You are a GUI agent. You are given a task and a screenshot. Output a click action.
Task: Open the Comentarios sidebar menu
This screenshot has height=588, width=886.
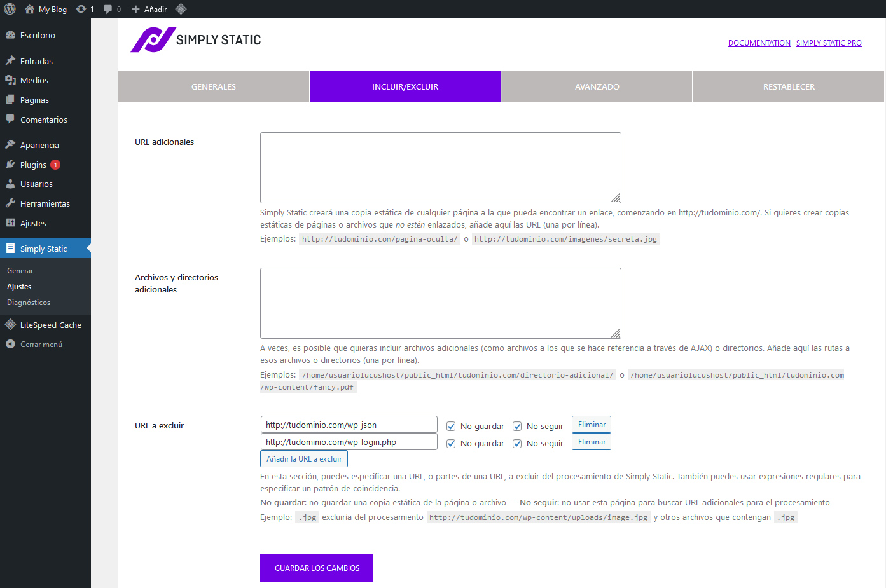(45, 120)
